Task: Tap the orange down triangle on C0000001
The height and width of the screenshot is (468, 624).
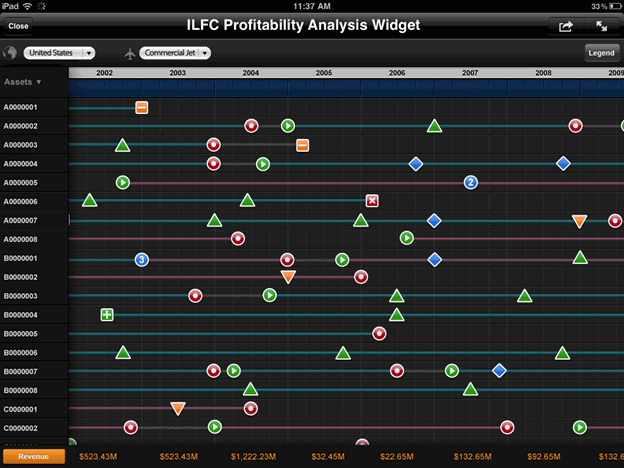Action: (178, 408)
